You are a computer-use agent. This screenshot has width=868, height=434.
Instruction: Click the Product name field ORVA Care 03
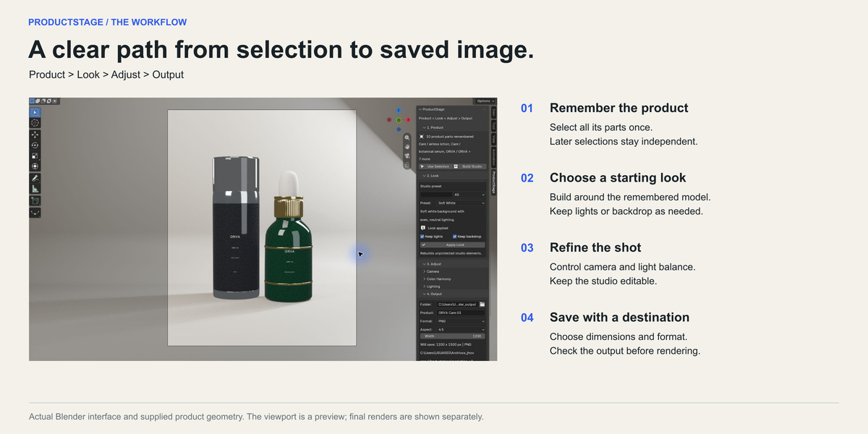pyautogui.click(x=461, y=312)
